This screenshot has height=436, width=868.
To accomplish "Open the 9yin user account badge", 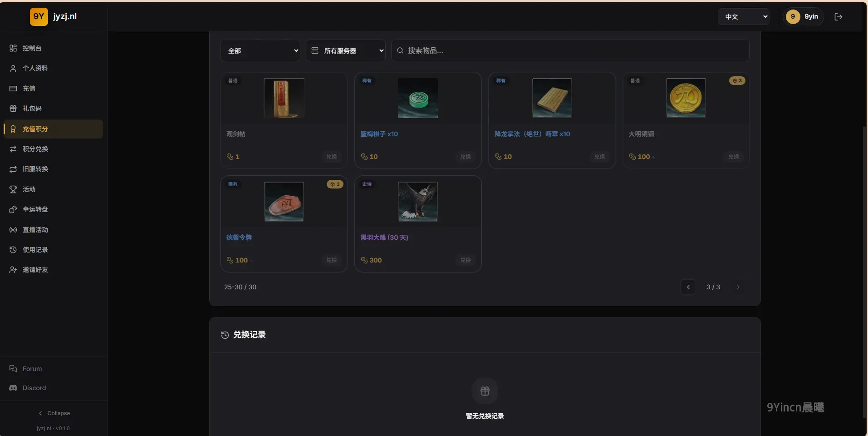I will [804, 17].
